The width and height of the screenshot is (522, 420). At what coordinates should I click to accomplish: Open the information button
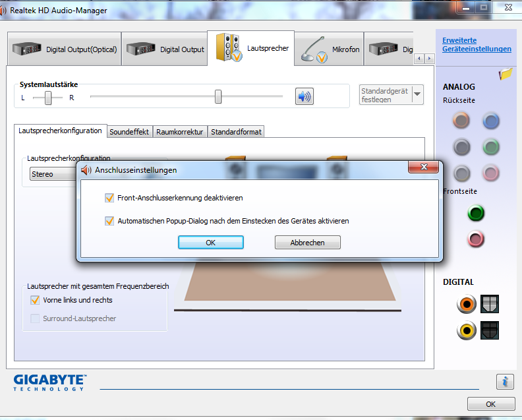[x=505, y=381]
